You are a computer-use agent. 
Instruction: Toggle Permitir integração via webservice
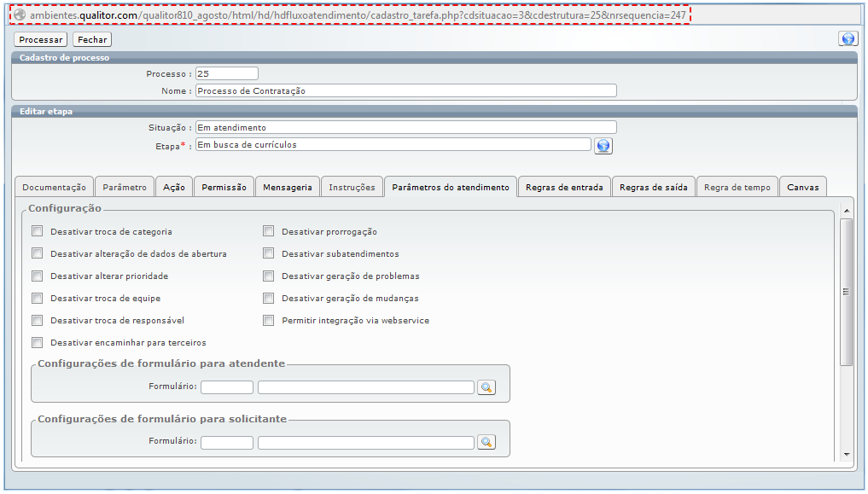268,321
